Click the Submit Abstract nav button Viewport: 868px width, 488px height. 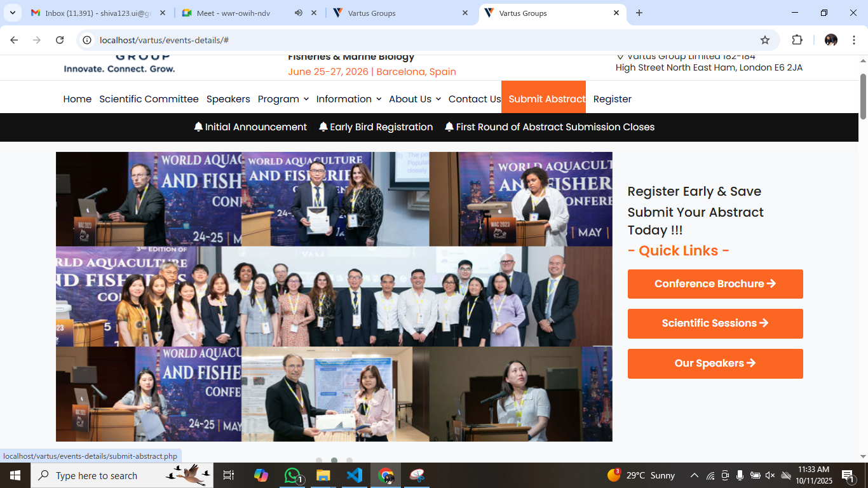546,99
